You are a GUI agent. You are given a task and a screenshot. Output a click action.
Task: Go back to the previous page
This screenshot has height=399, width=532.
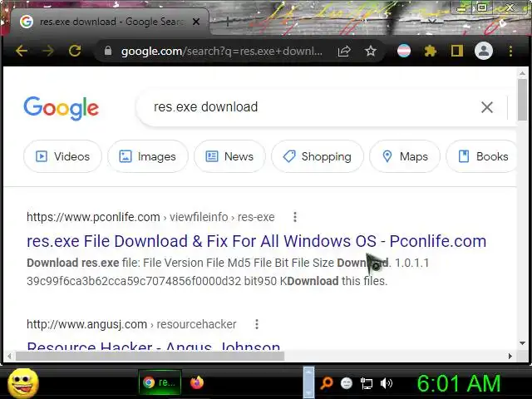tap(22, 52)
